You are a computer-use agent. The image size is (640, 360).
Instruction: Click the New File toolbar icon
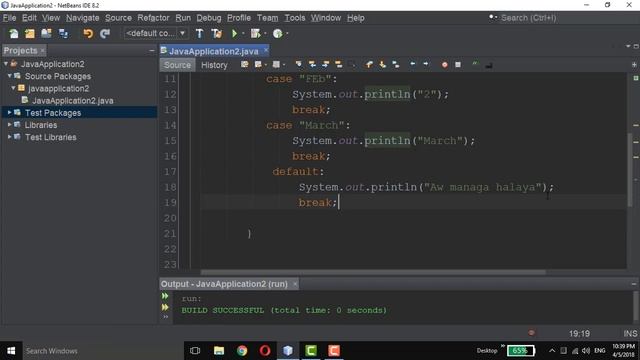(x=13, y=33)
